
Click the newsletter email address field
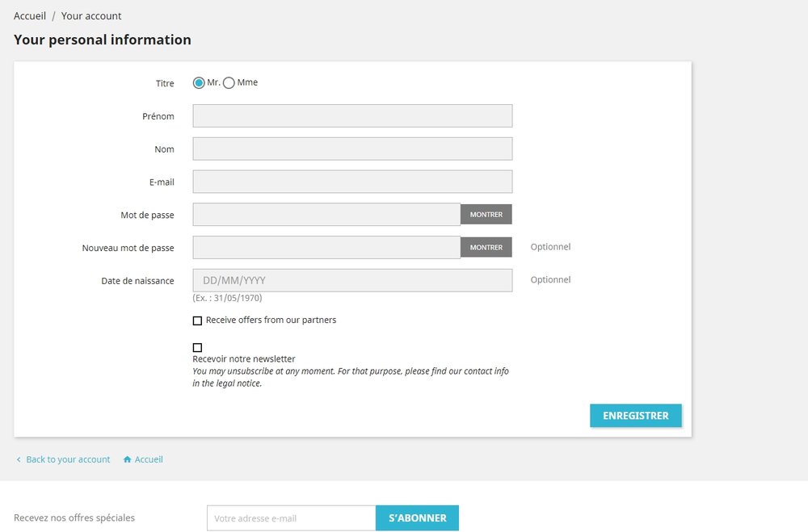[291, 518]
